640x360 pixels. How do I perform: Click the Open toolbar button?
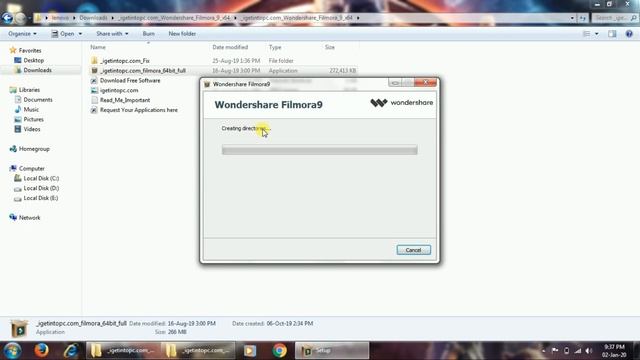(x=62, y=33)
